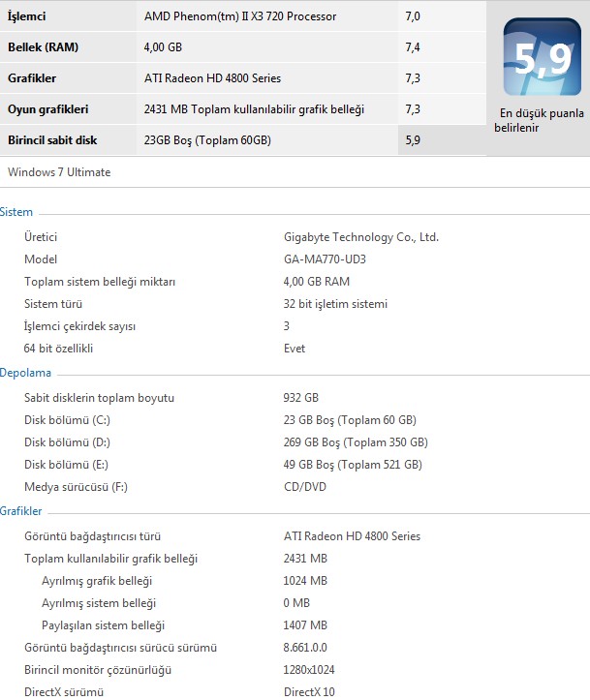Select the Grafikler row label in the score table
This screenshot has width=590, height=700.
[x=32, y=78]
